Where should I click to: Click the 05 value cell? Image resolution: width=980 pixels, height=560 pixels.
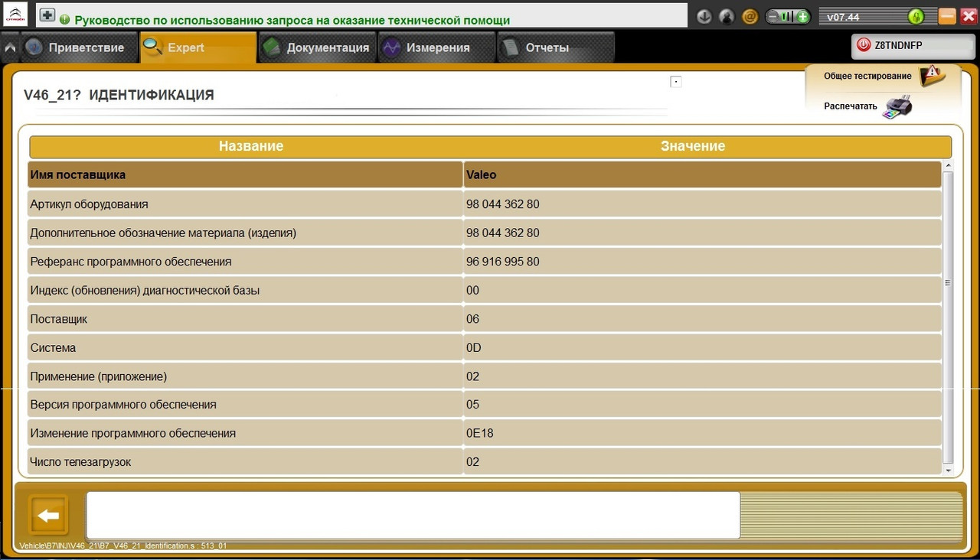point(703,404)
